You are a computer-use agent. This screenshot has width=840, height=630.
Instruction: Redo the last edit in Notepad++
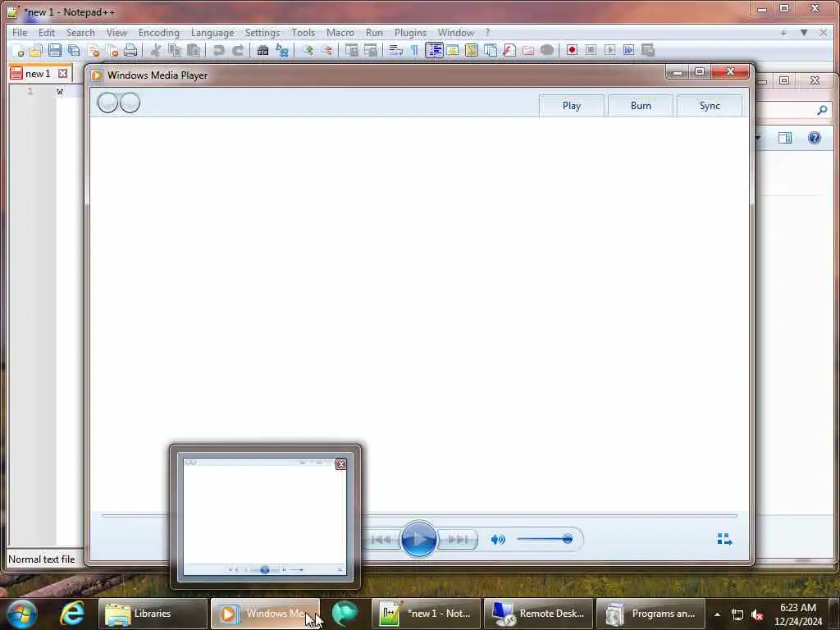[x=238, y=50]
